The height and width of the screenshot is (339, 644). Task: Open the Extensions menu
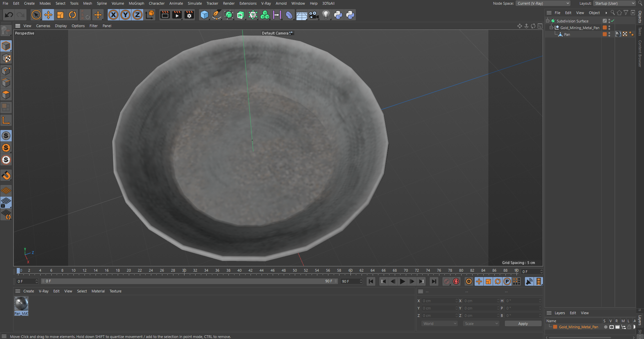click(x=248, y=3)
